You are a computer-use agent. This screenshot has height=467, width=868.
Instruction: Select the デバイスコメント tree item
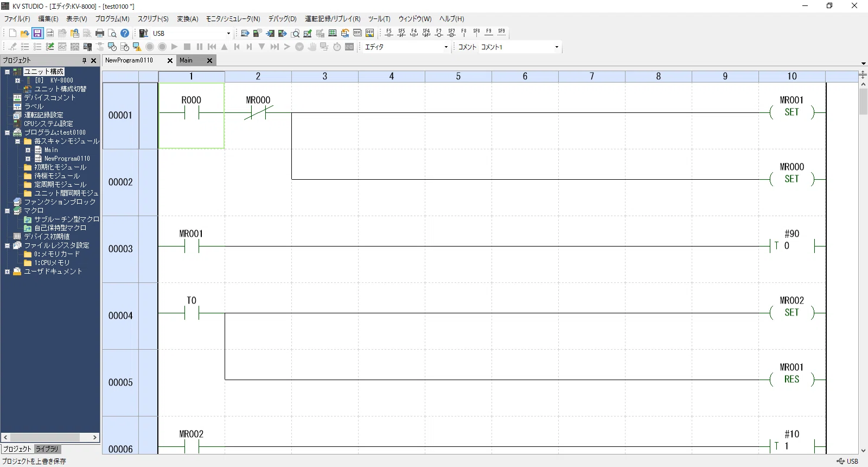(49, 98)
